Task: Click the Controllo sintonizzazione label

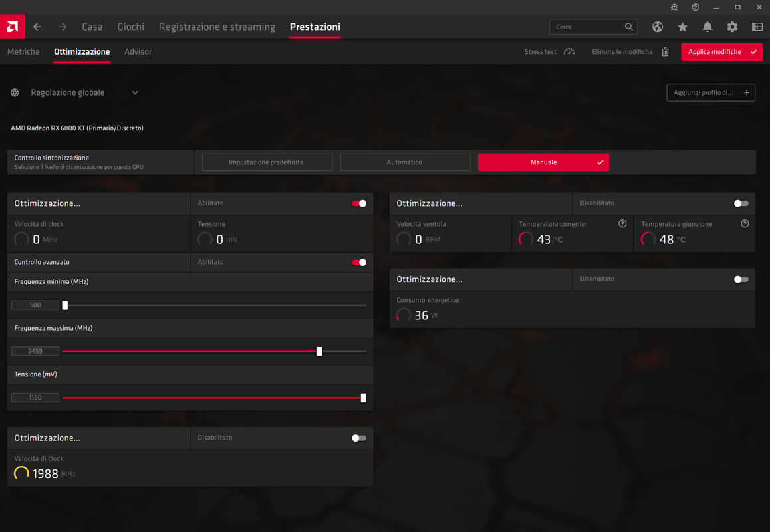Action: coord(52,158)
